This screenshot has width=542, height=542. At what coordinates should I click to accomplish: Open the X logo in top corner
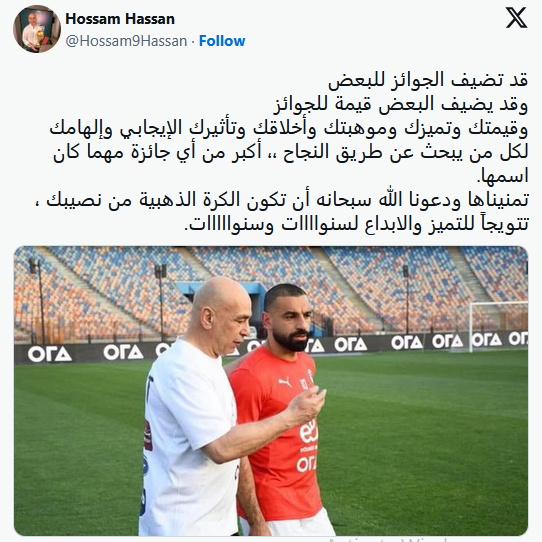click(516, 18)
